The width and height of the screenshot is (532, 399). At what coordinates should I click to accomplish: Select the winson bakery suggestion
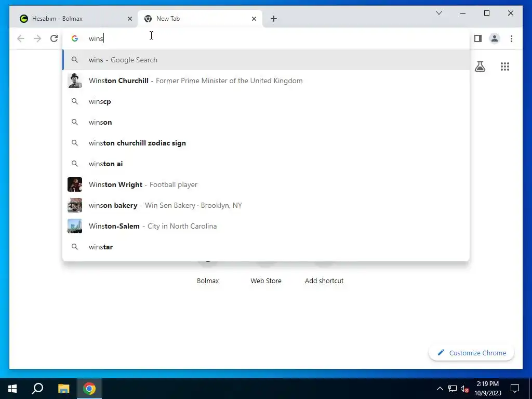266,205
